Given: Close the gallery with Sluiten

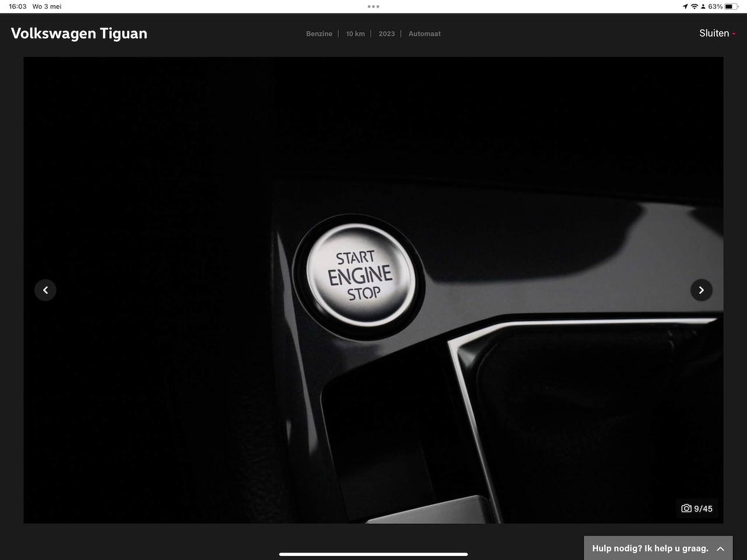Looking at the screenshot, I should (714, 33).
